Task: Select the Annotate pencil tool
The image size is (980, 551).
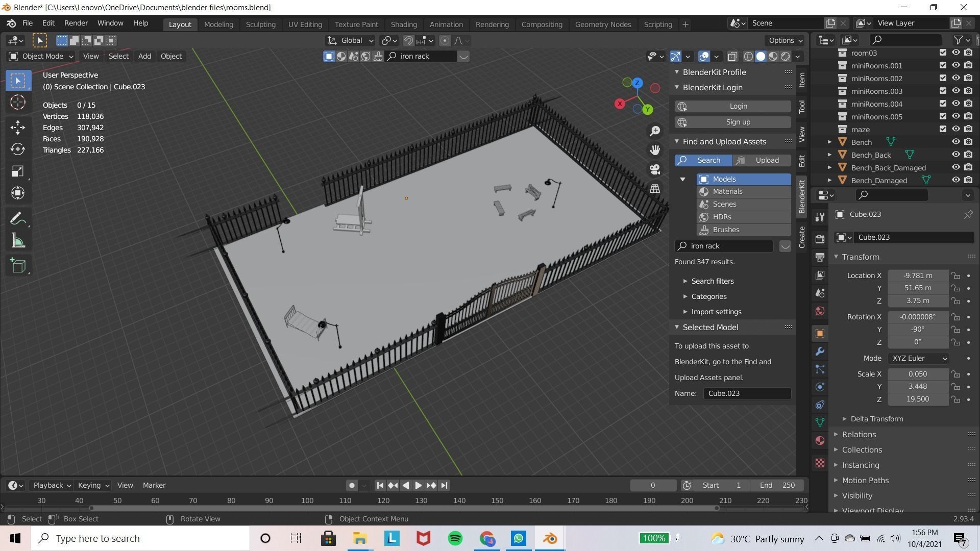Action: coord(18,219)
